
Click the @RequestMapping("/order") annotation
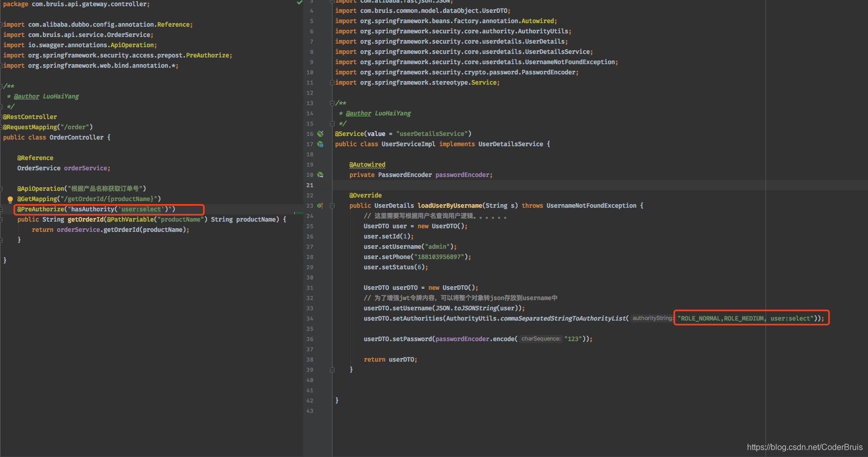click(x=48, y=127)
